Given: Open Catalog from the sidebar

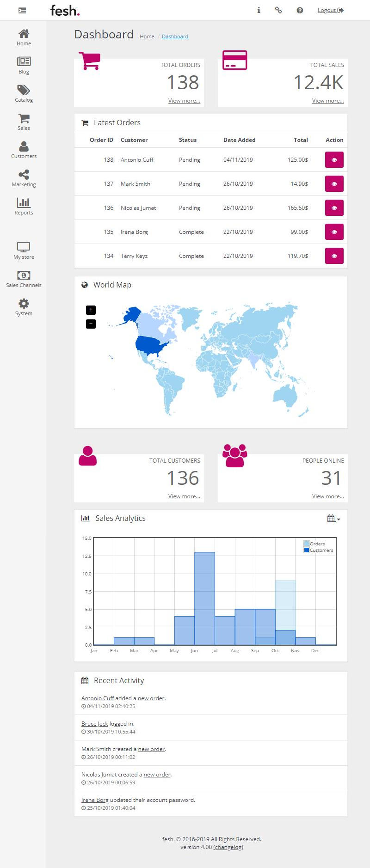Looking at the screenshot, I should (x=24, y=93).
